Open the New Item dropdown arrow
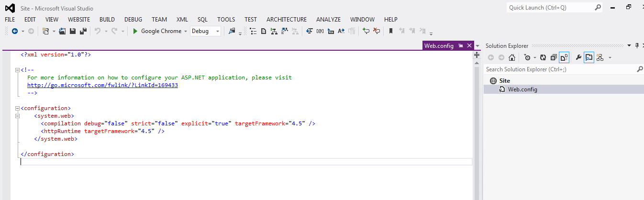 54,31
